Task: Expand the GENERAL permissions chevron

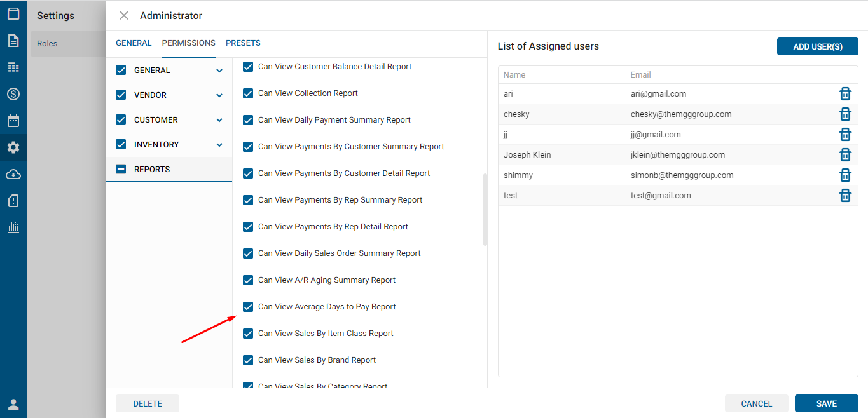Action: (219, 71)
